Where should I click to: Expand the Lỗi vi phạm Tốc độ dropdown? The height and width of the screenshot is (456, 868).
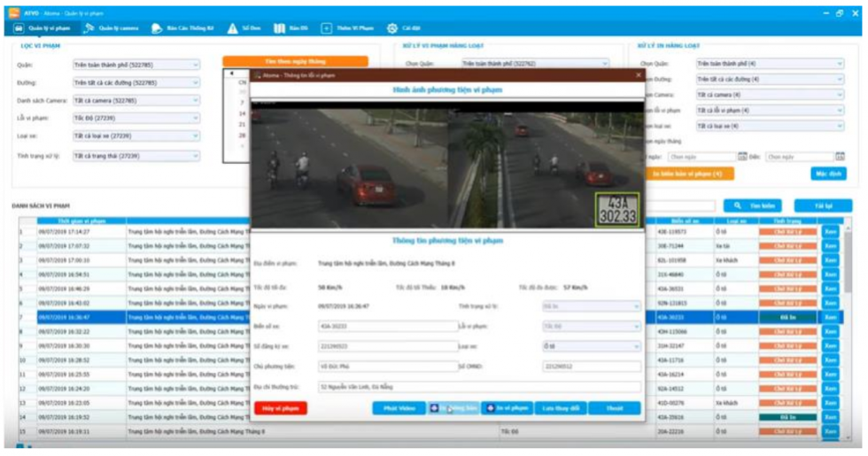click(x=136, y=118)
